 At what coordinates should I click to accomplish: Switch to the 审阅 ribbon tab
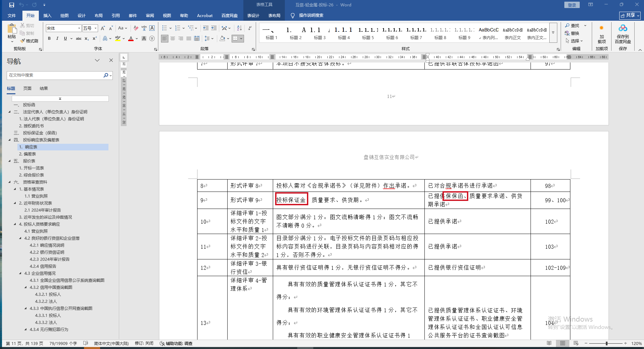pos(150,15)
